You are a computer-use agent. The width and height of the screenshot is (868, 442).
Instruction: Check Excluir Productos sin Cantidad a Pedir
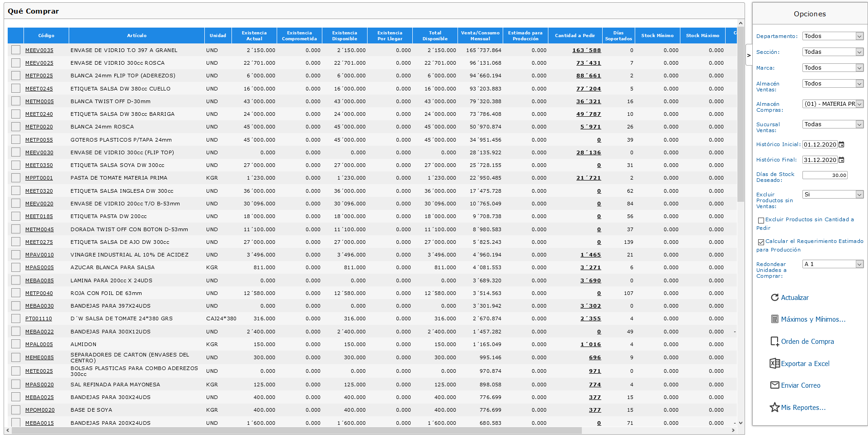click(x=761, y=220)
